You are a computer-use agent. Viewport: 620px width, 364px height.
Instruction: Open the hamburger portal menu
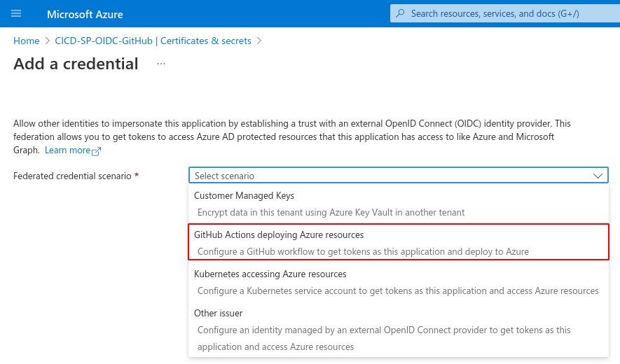pyautogui.click(x=16, y=14)
